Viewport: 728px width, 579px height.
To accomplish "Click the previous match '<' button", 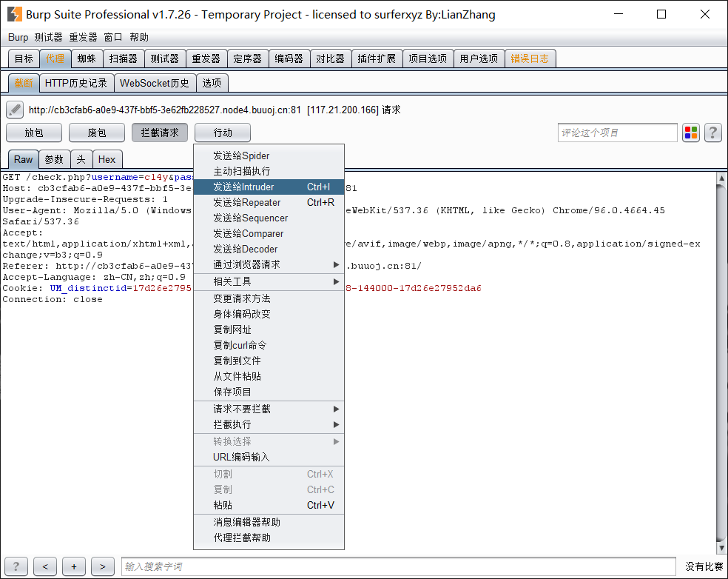I will click(x=45, y=566).
